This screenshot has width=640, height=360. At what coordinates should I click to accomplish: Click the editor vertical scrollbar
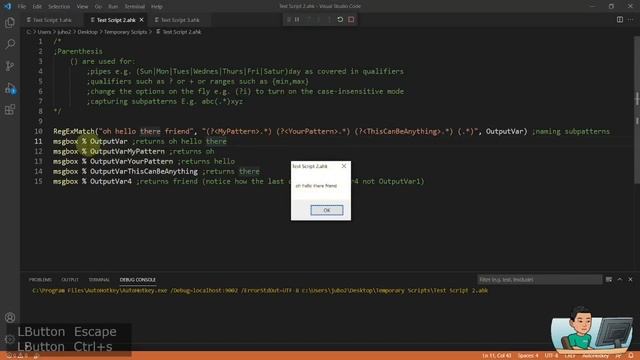tap(637, 110)
